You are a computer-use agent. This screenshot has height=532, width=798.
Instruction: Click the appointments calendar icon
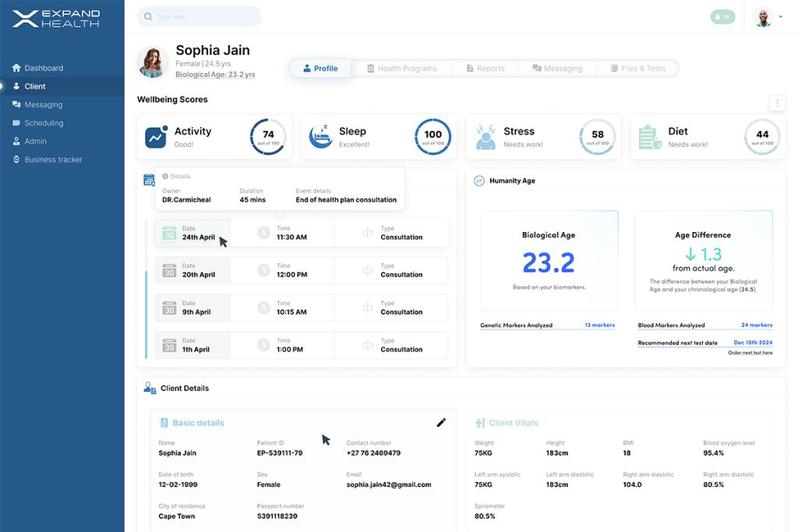[x=149, y=180]
